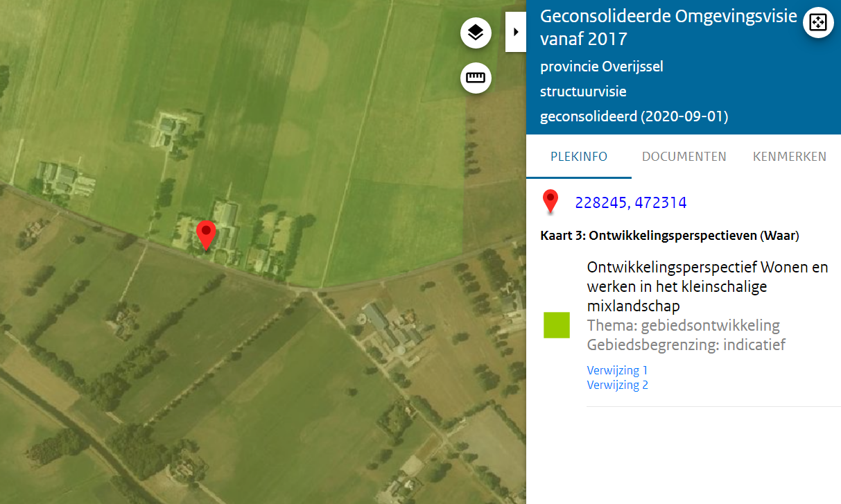This screenshot has height=504, width=841.
Task: Click the Kaart 3: Ontwikkelingsperspectieven heading
Action: (x=670, y=236)
